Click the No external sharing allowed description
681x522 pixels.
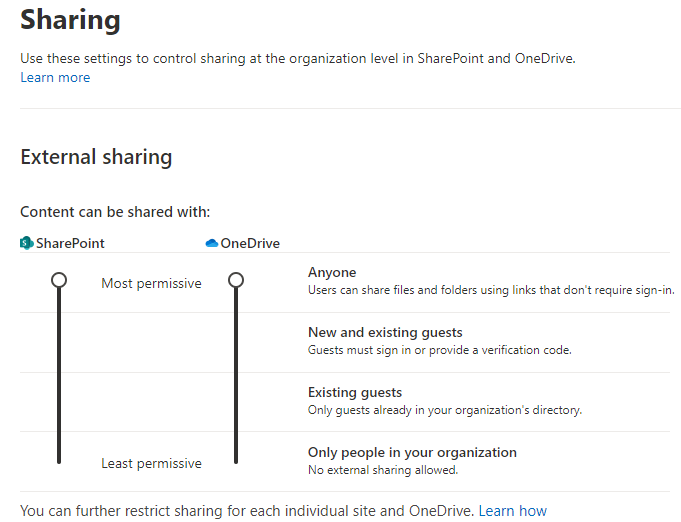383,470
